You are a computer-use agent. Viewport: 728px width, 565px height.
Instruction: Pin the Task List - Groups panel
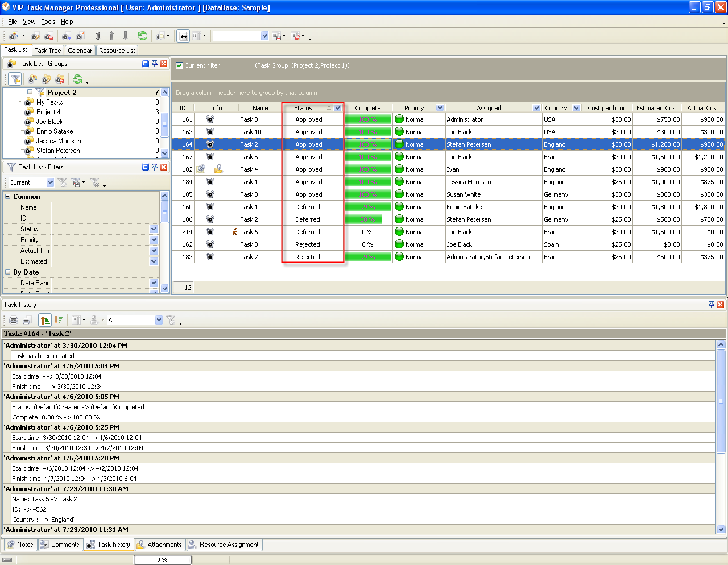click(154, 64)
